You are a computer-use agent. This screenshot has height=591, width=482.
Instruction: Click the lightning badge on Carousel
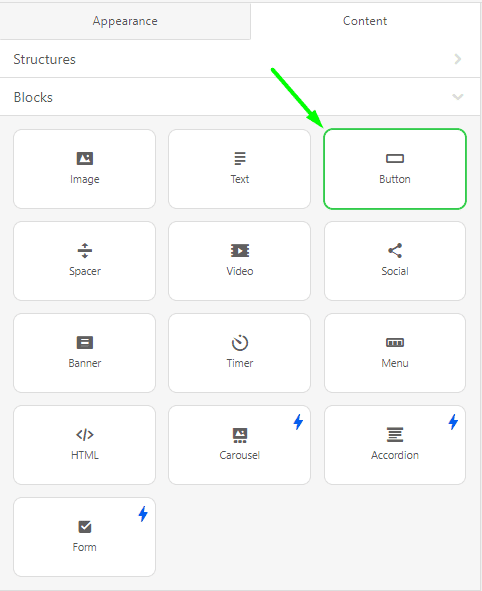(298, 422)
